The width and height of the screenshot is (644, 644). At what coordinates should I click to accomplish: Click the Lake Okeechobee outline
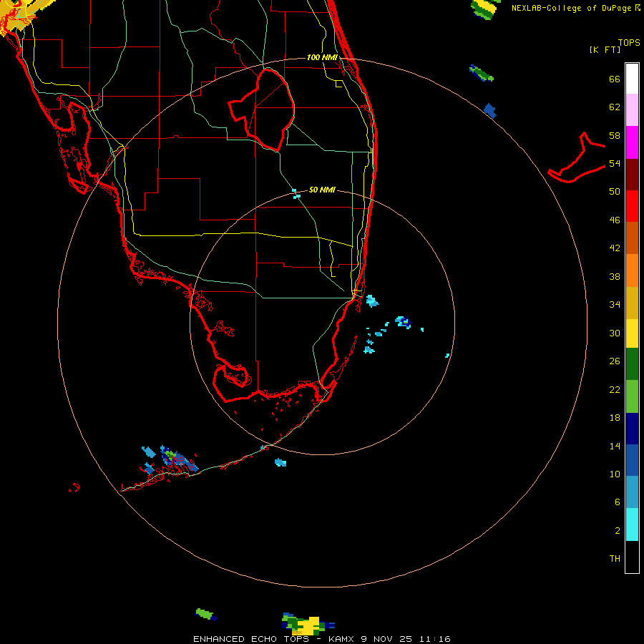tap(262, 110)
